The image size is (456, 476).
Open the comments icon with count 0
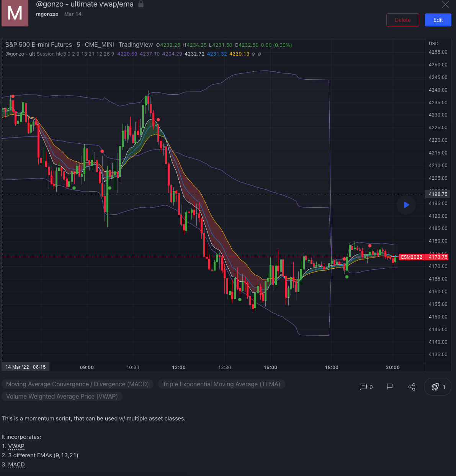point(366,387)
